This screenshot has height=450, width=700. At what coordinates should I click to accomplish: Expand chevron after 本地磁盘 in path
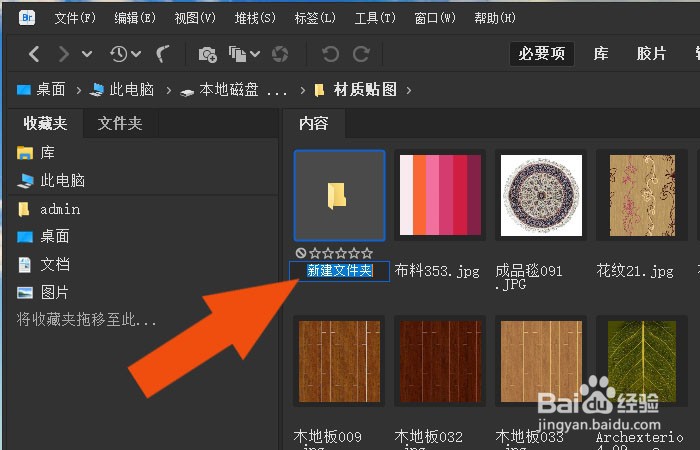303,91
